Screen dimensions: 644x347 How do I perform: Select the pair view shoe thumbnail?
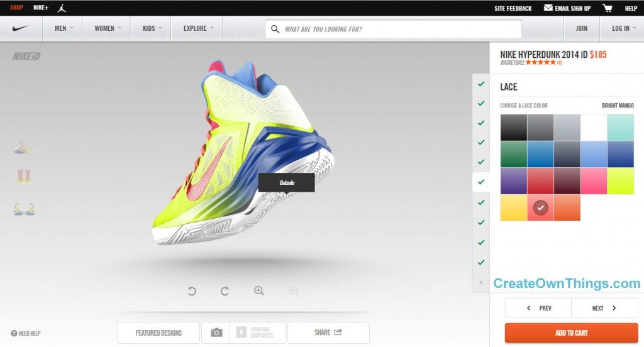pos(24,209)
